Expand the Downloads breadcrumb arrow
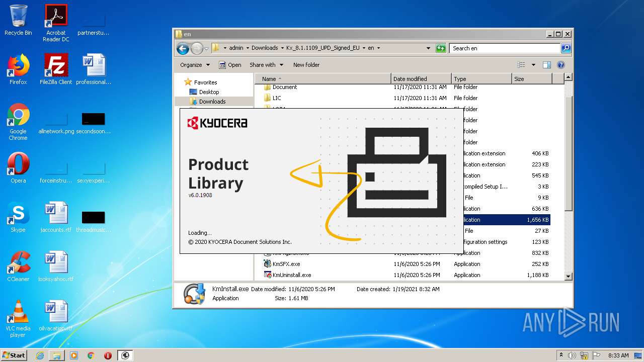 point(282,48)
